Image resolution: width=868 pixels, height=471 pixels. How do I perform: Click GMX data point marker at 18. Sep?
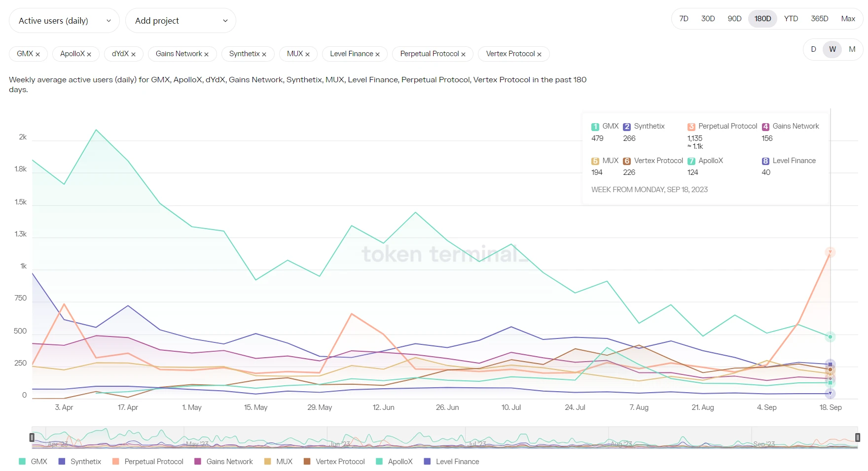coord(830,337)
